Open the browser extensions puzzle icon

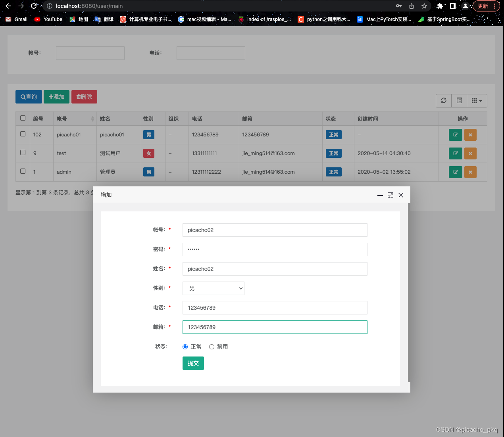pos(440,6)
